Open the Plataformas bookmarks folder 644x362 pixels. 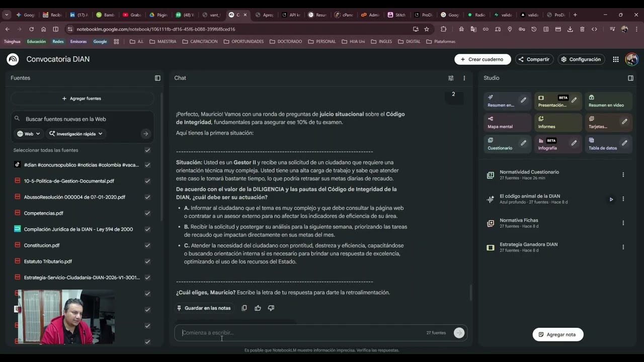440,42
